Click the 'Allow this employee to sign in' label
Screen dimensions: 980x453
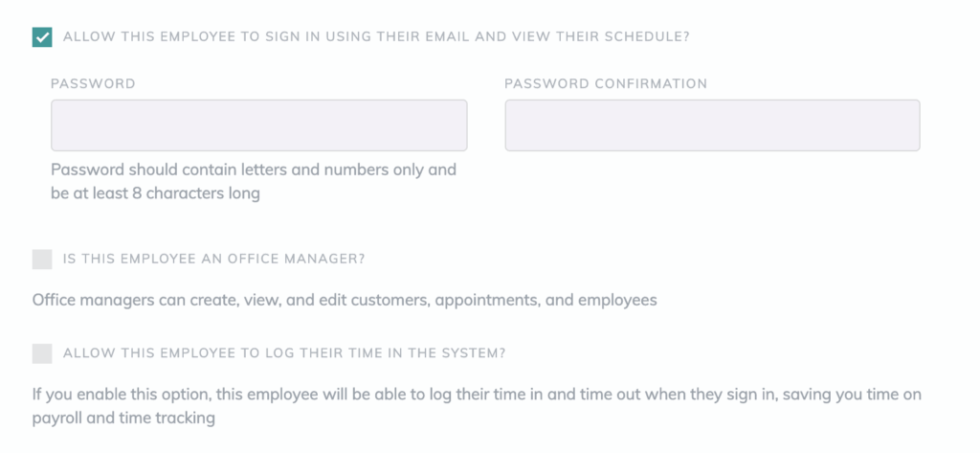(376, 37)
